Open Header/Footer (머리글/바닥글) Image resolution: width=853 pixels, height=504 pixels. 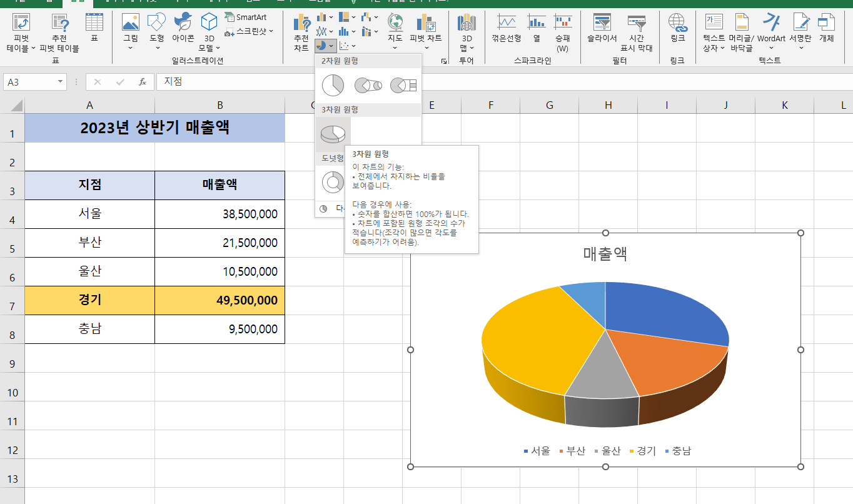(x=742, y=33)
